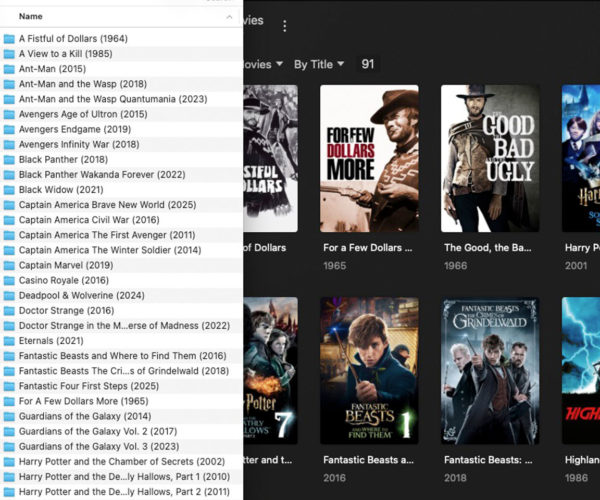600x500 pixels.
Task: Select 'Doctor Strange in the M...erse of Madness (2022)'
Action: [x=121, y=326]
